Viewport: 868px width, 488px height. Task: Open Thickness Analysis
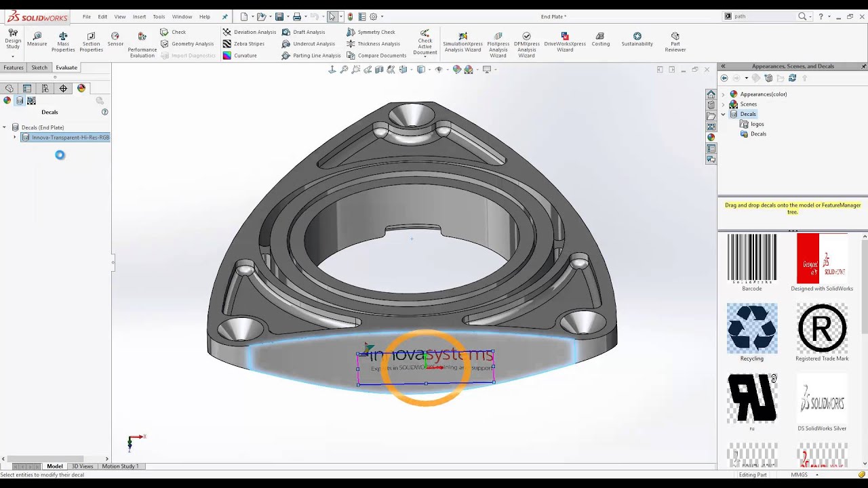(373, 43)
